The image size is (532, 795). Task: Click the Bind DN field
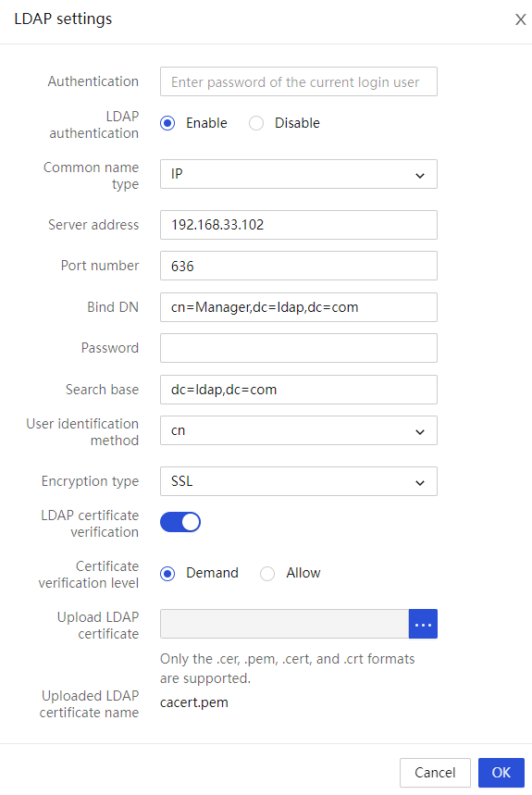[299, 307]
